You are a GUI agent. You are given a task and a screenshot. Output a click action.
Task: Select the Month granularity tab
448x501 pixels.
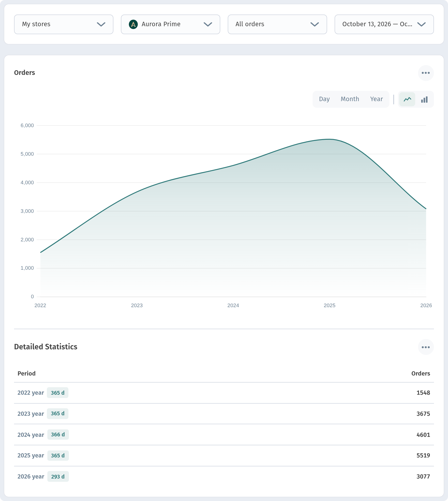(x=350, y=99)
